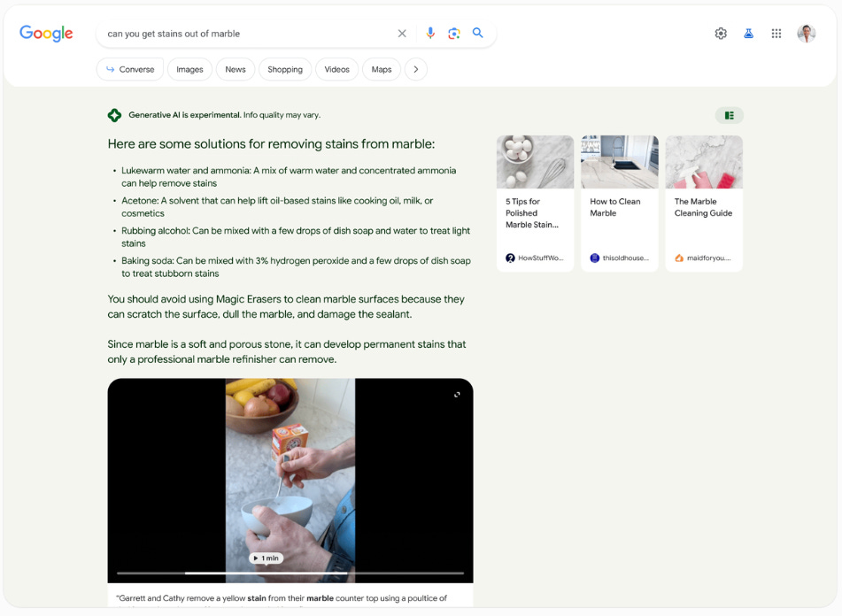Viewport: 842px width, 616px height.
Task: Open the Videos tab
Action: click(x=336, y=69)
